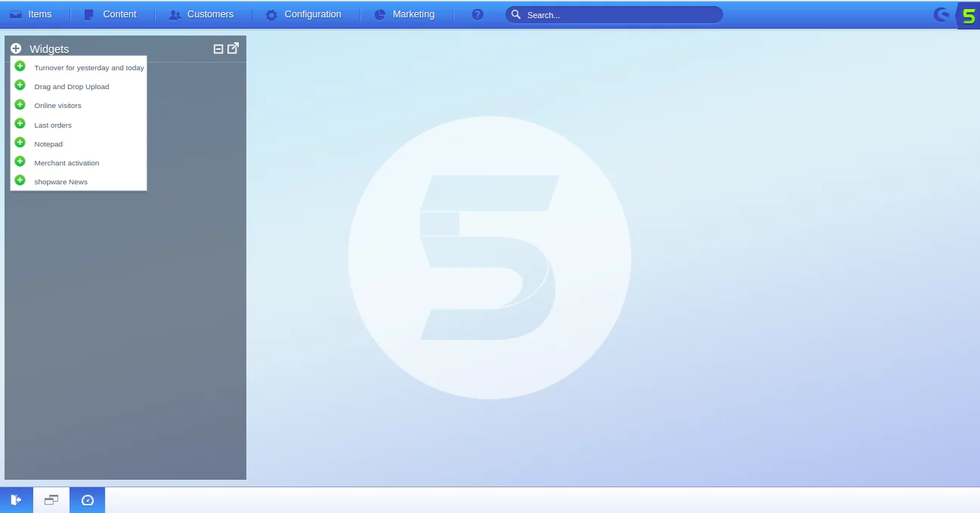Open the Configuration menu

(303, 14)
